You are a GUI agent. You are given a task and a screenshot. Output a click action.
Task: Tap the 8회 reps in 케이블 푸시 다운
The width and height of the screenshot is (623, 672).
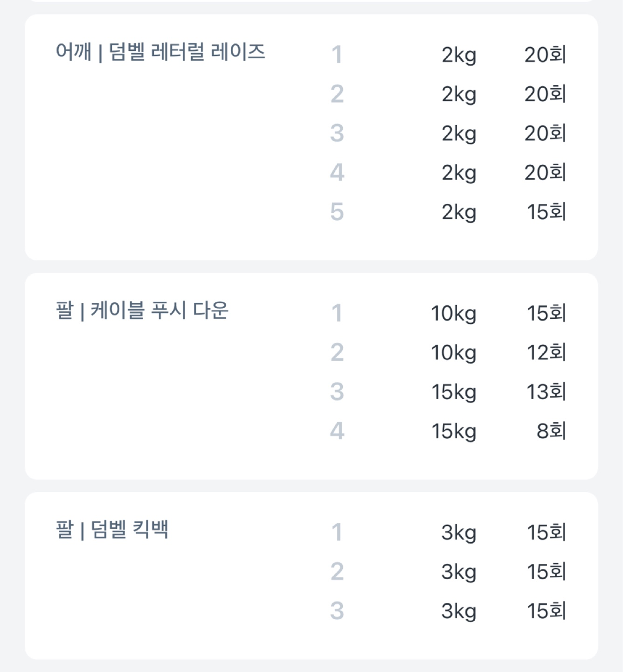tap(551, 431)
